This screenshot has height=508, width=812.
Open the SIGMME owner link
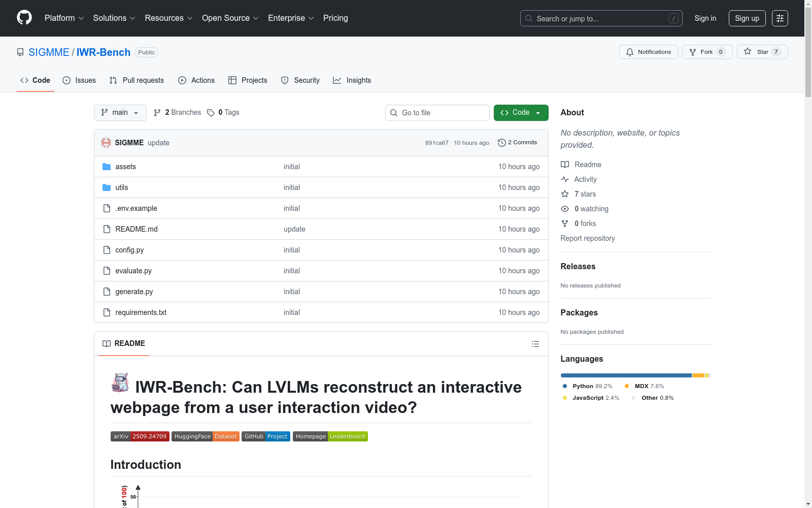point(49,52)
